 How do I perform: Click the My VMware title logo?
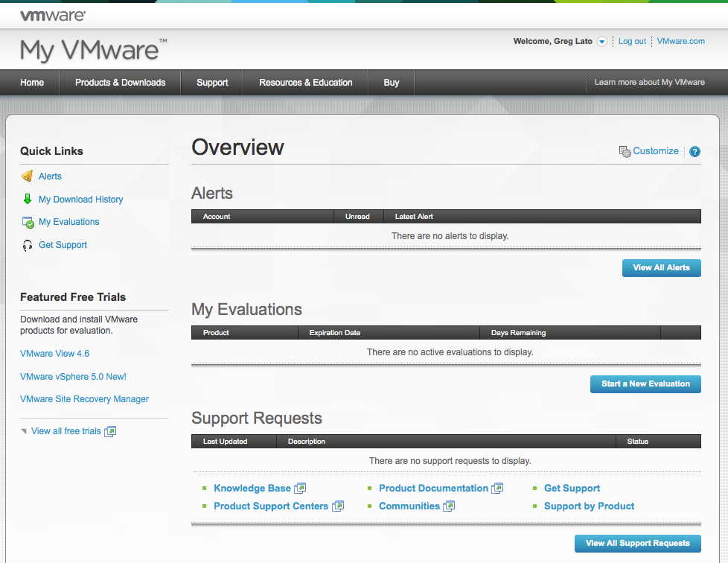[93, 50]
